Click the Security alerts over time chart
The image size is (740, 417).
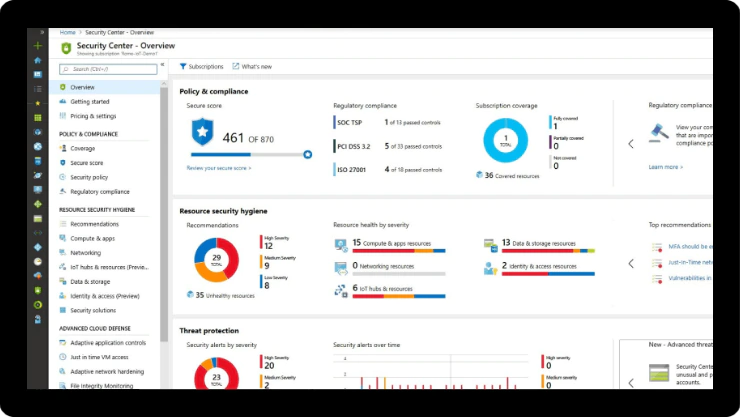tap(431, 372)
